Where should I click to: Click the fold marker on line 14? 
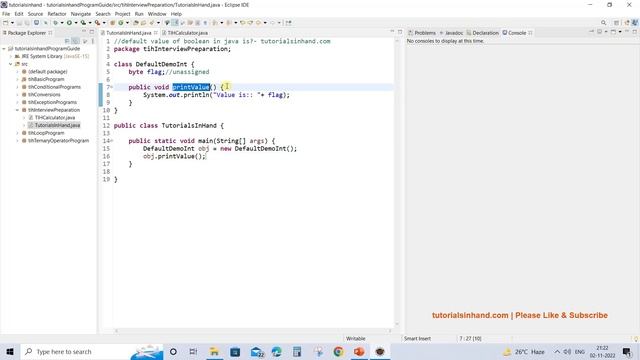click(112, 141)
